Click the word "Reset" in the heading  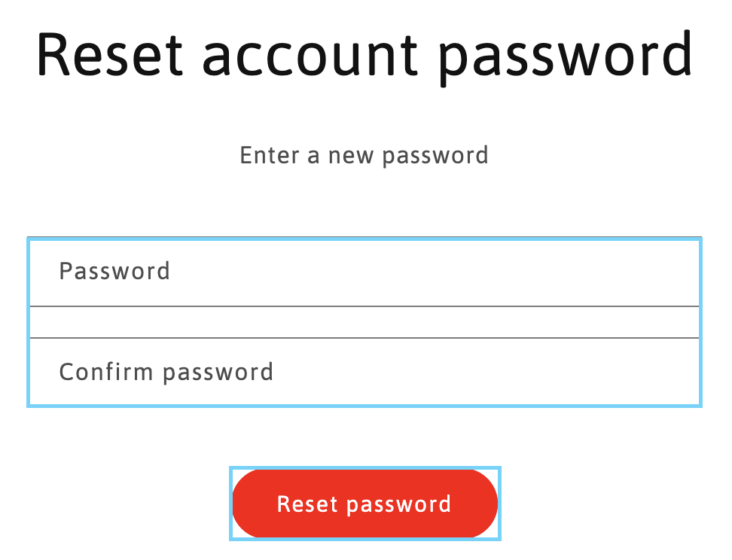pyautogui.click(x=109, y=54)
